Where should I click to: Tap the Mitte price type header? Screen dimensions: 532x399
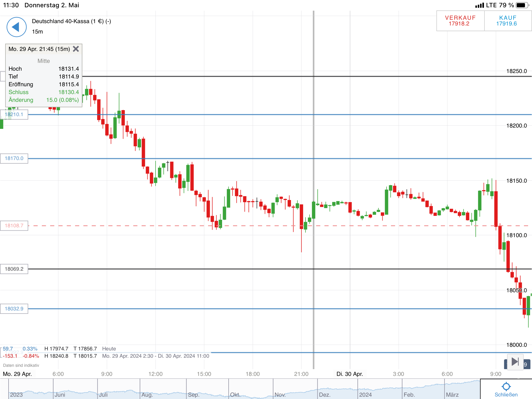[44, 61]
